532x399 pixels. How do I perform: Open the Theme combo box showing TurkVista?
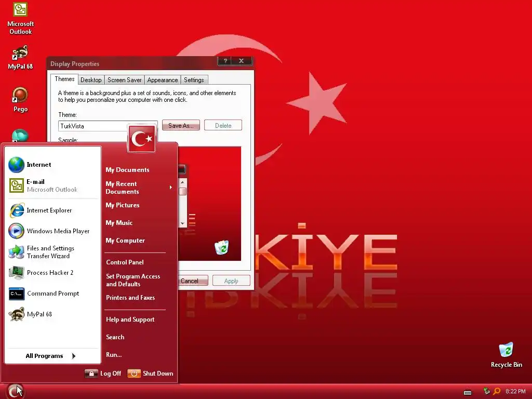tap(108, 126)
